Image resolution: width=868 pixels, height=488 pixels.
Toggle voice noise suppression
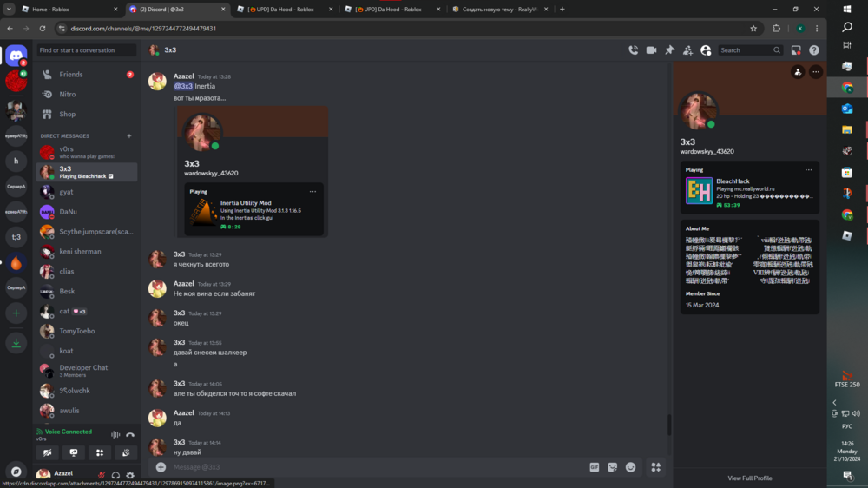(115, 435)
